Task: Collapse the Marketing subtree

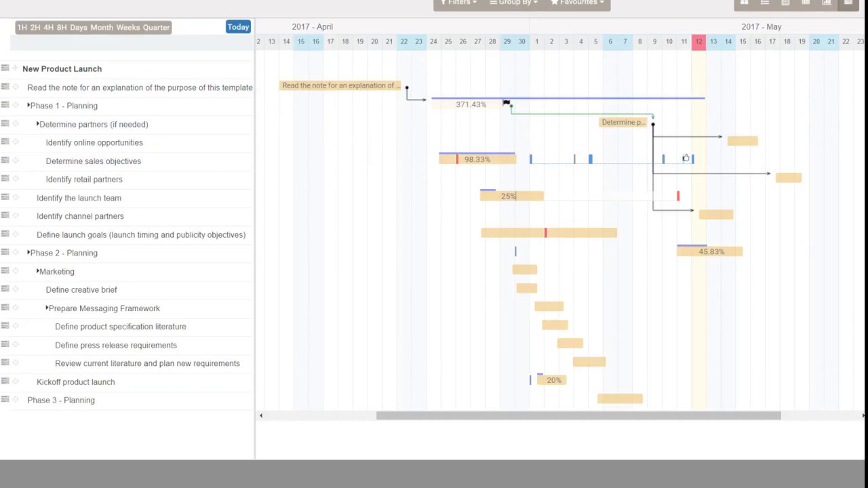Action: click(x=38, y=270)
